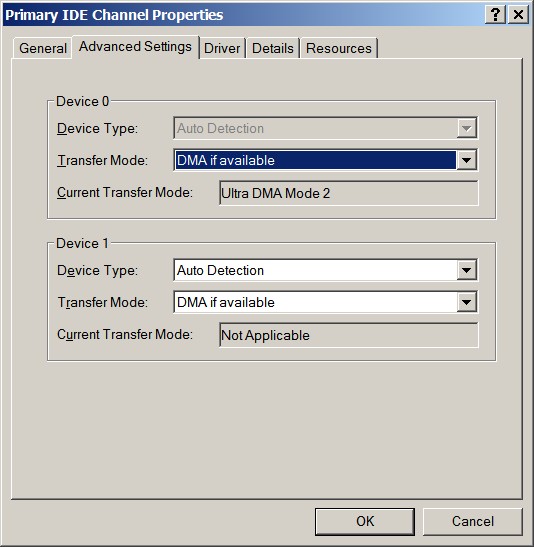Open the Resources tab

tap(339, 48)
